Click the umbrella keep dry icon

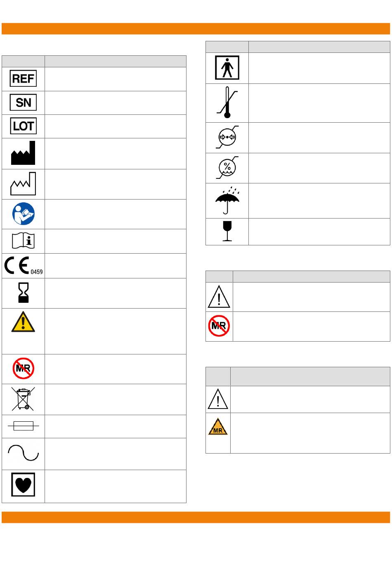[227, 200]
